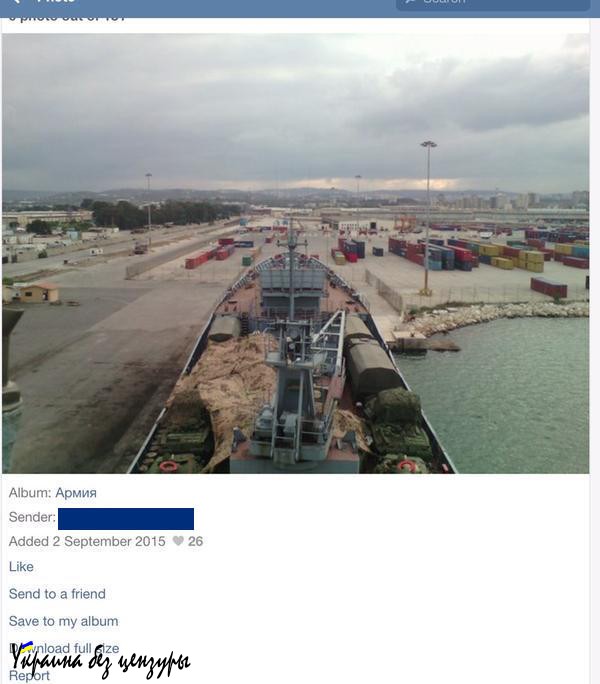
Task: Click Download full size
Action: click(x=64, y=648)
